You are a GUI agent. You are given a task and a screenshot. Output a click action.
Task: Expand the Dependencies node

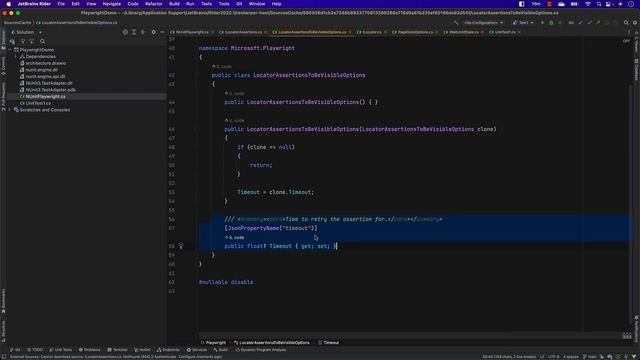16,56
